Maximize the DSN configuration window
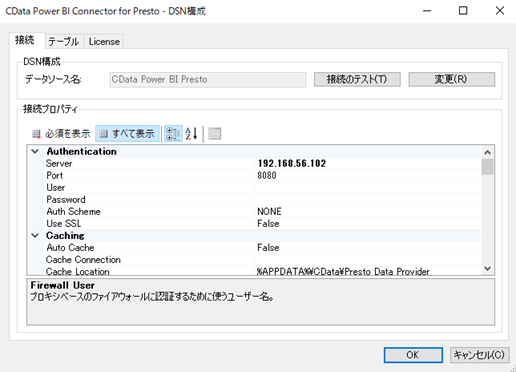Image resolution: width=516 pixels, height=372 pixels. pyautogui.click(x=463, y=11)
